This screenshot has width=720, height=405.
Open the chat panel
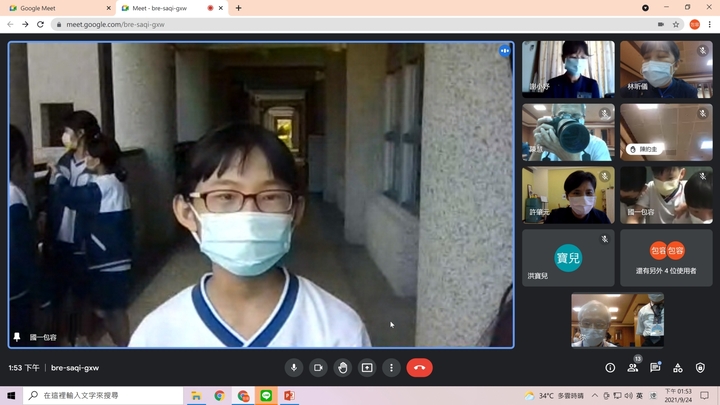click(x=655, y=367)
